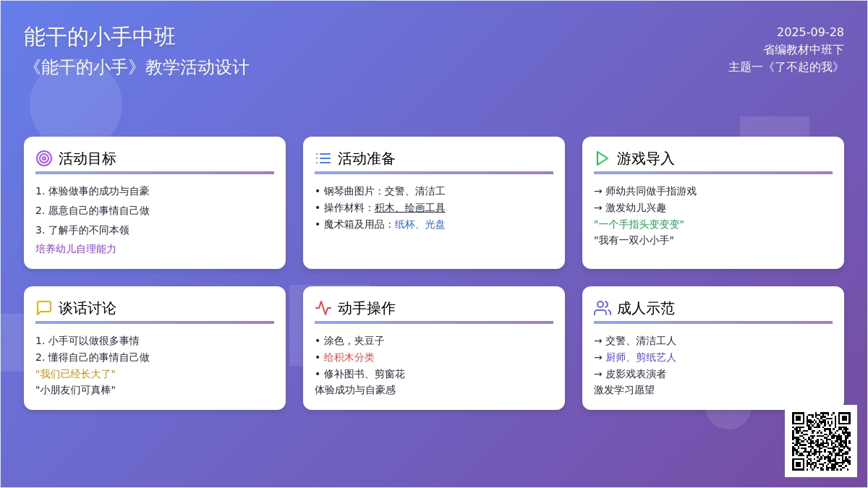Screen dimensions: 868x488
Task: Click the blue 纸杯、光盘 text
Action: [420, 224]
